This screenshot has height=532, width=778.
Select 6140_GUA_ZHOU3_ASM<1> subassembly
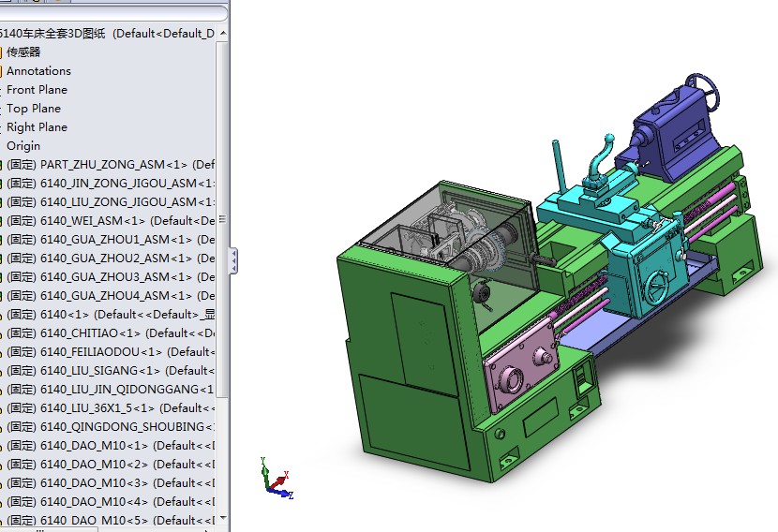pos(112,276)
